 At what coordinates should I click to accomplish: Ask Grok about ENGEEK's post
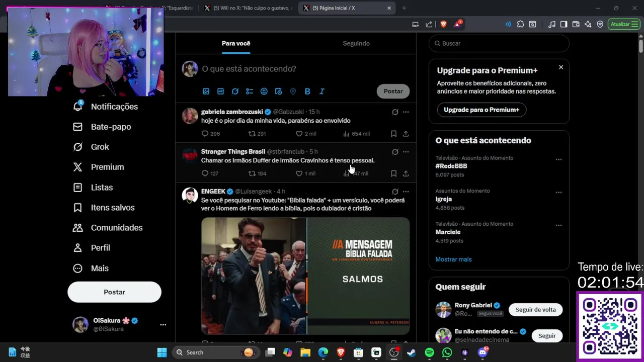click(x=395, y=192)
